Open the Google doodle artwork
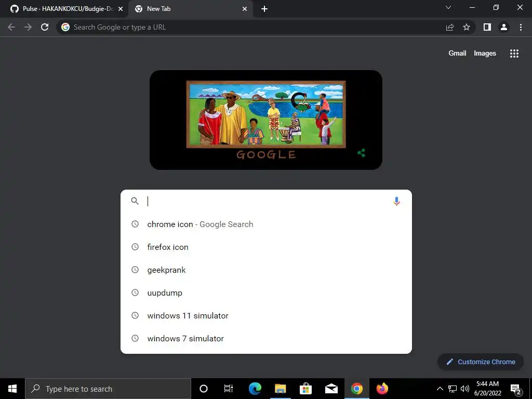The height and width of the screenshot is (399, 532). point(266,120)
